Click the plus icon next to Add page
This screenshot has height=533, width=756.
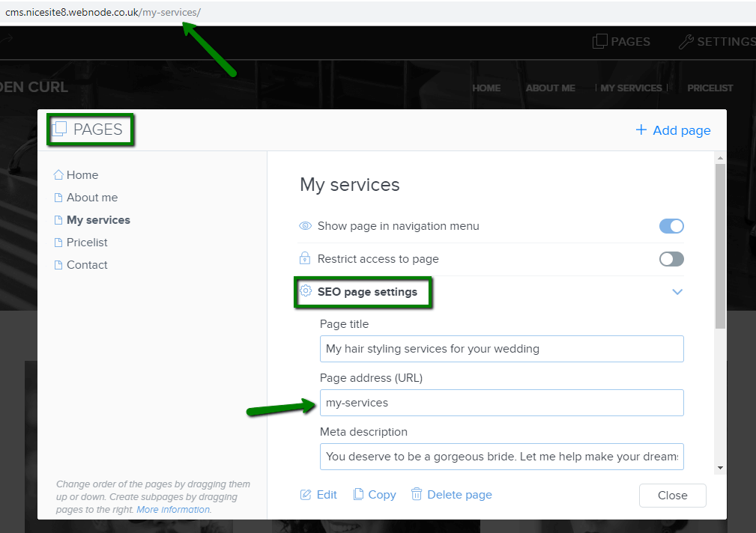pyautogui.click(x=641, y=130)
